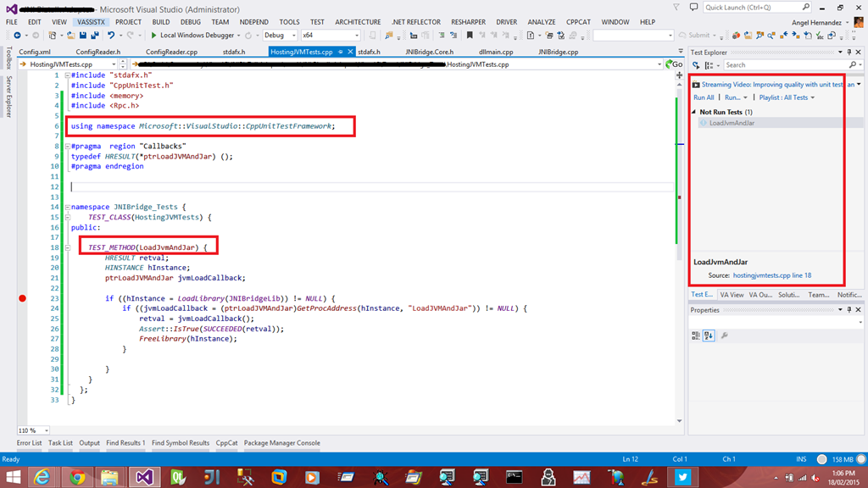Click the Save All toolbar icon

[x=94, y=36]
